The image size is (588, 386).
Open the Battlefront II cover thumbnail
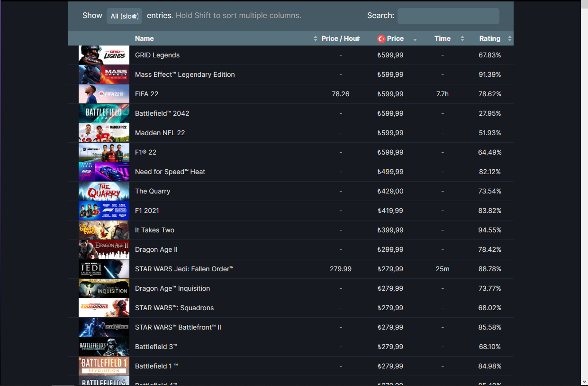104,327
